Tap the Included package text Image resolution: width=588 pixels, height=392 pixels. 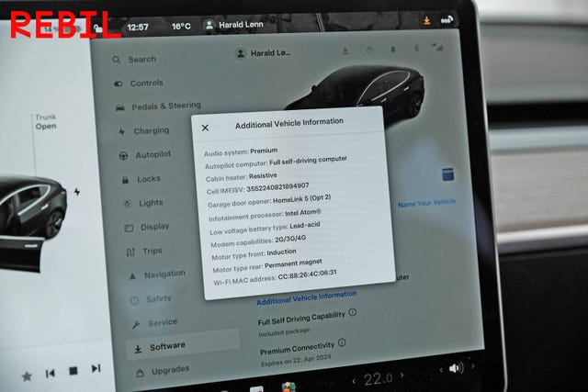point(284,332)
